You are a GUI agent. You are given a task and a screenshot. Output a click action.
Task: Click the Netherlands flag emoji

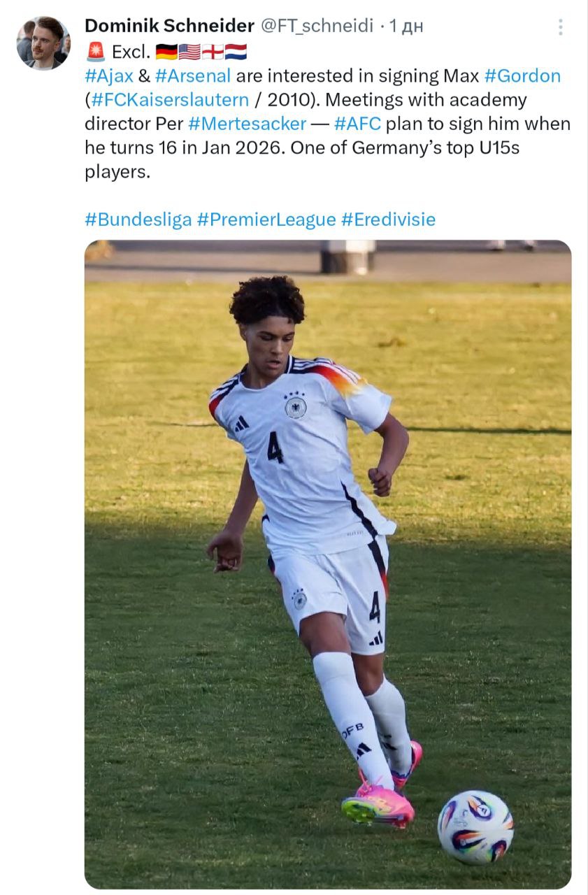236,52
